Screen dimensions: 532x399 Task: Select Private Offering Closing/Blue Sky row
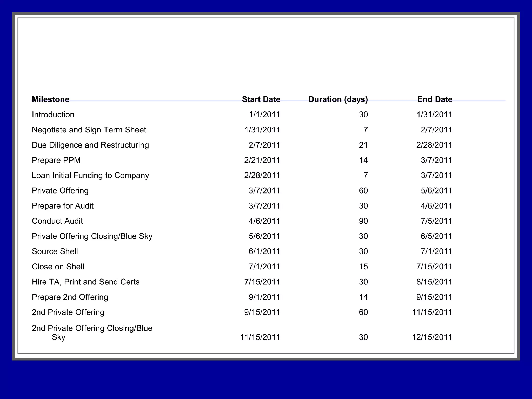pos(92,236)
